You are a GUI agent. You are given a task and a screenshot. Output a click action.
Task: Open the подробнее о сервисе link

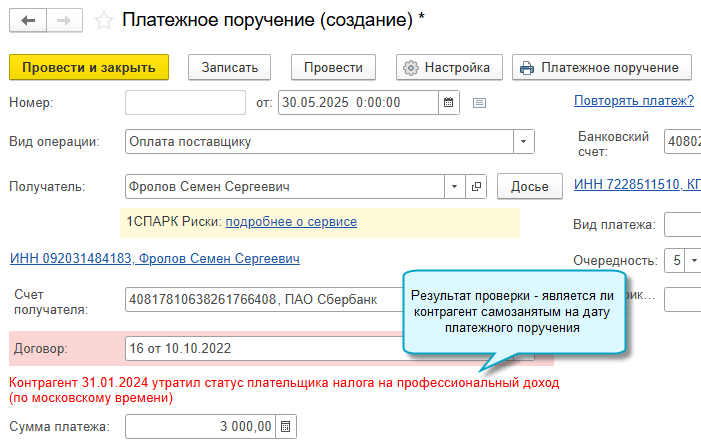(290, 221)
